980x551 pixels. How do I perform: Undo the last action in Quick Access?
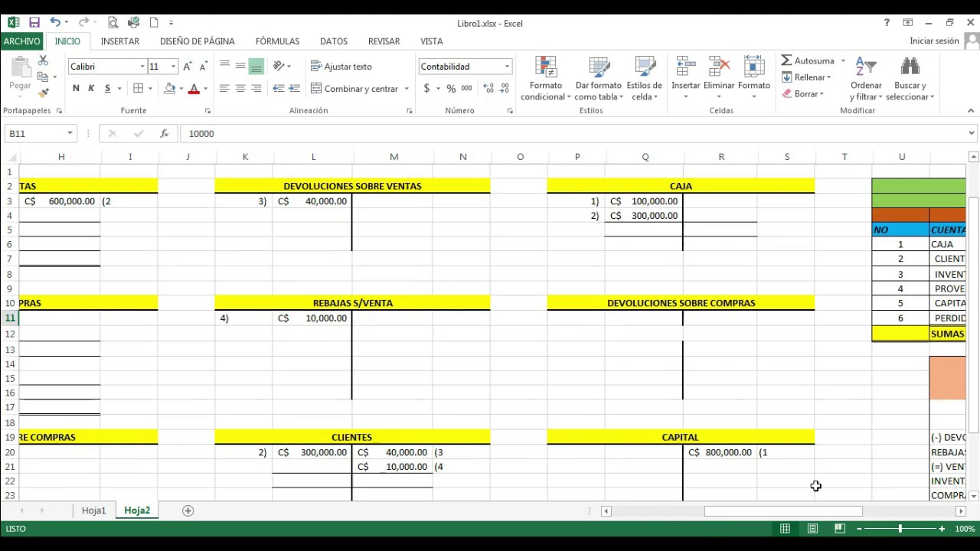[55, 23]
